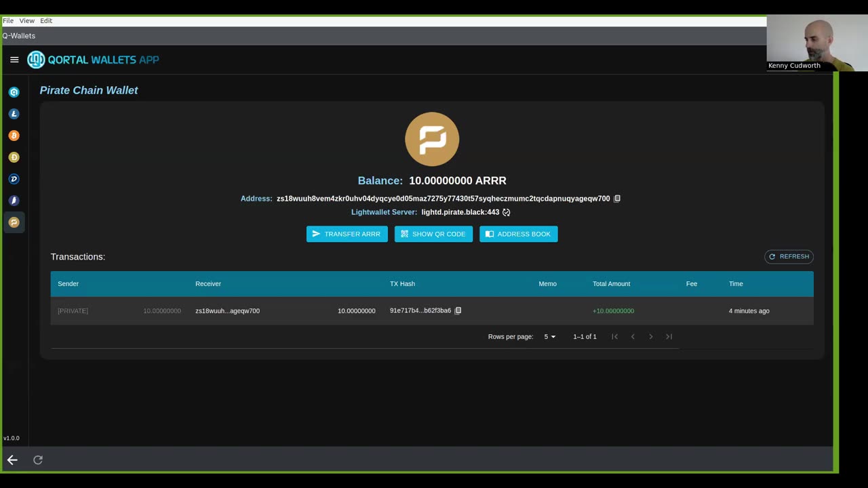This screenshot has width=868, height=488.
Task: Click Show QR Code button
Action: (434, 234)
